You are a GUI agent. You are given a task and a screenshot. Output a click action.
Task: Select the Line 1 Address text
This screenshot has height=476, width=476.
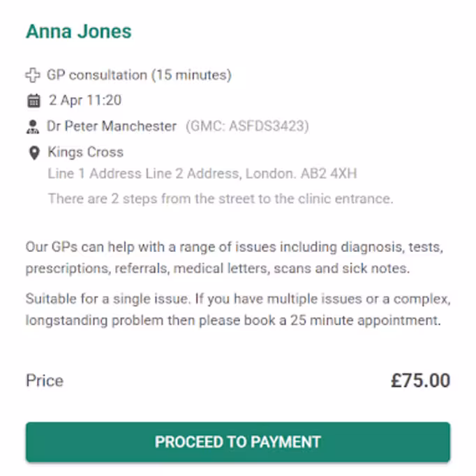point(87,174)
